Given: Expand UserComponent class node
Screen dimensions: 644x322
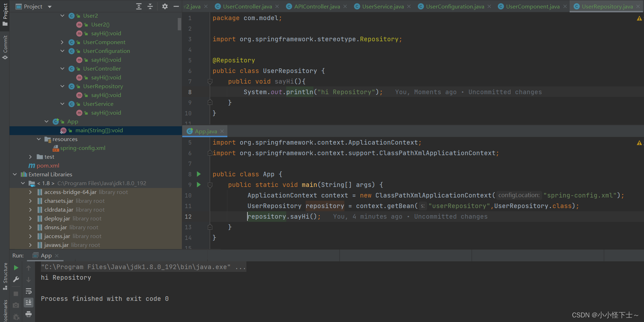Looking at the screenshot, I should tap(62, 42).
